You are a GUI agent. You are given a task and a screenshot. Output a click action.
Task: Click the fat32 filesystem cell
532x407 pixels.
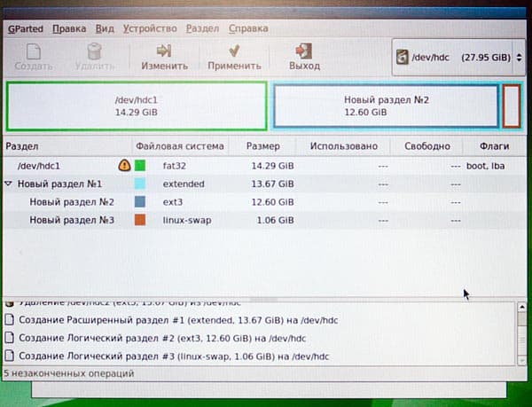(175, 166)
